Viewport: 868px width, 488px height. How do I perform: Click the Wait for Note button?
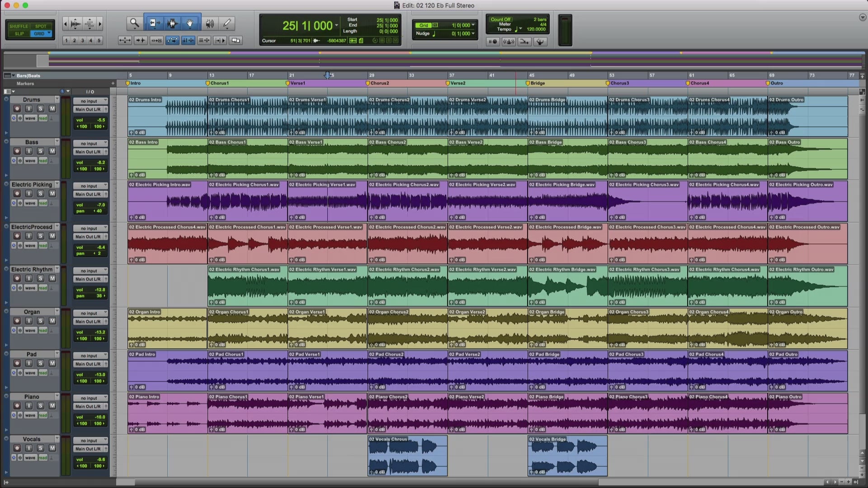coord(493,42)
